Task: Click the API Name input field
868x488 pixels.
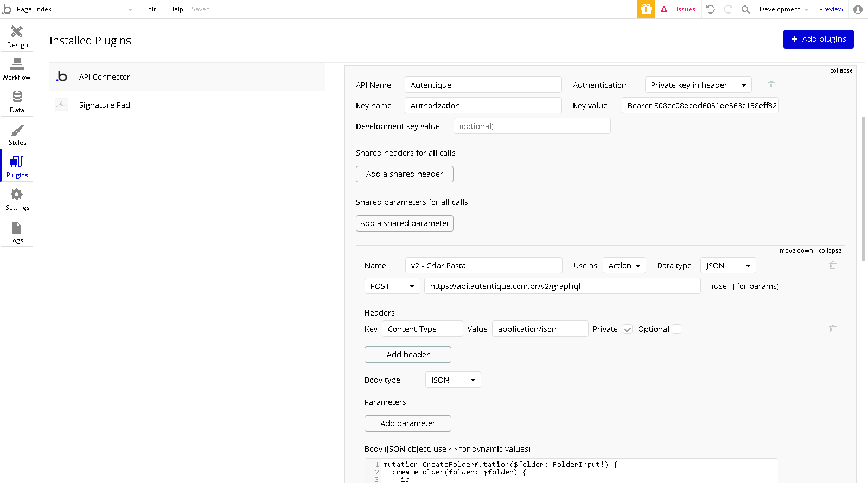Action: [483, 85]
